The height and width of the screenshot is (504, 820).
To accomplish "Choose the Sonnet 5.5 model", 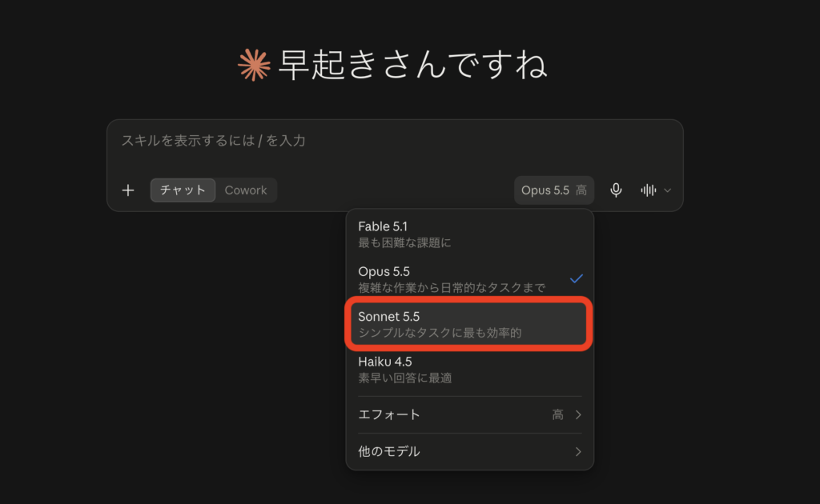I will (469, 324).
